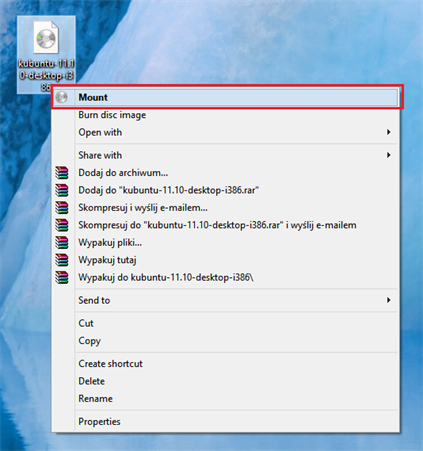Viewport: 423px width, 451px height.
Task: Select the kubuntu ISO file icon on desktop
Action: pos(46,38)
